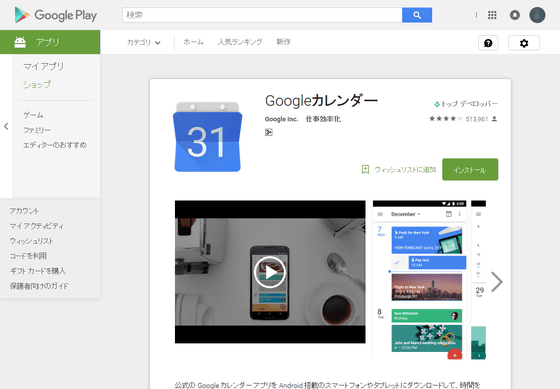Open the ゲーム category link

(33, 115)
